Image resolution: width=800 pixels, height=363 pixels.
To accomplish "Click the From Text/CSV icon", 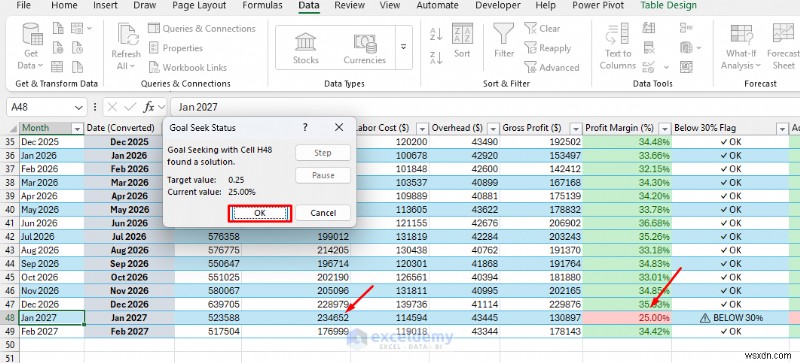I will point(59,28).
